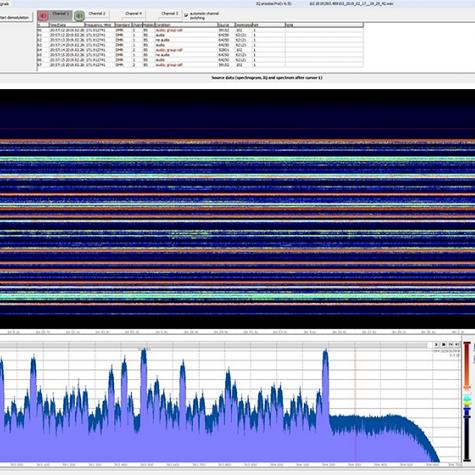
Task: Click the Start demodulation button
Action: pos(16,17)
